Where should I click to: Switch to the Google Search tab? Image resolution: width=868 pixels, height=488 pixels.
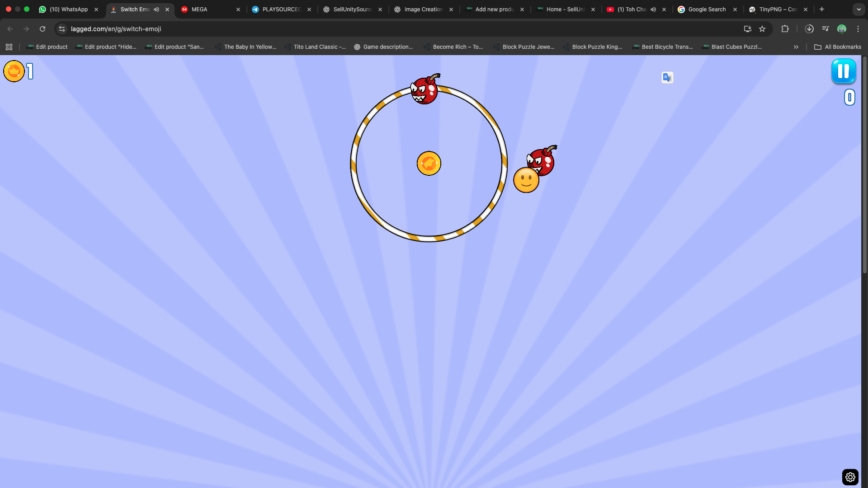coord(707,9)
